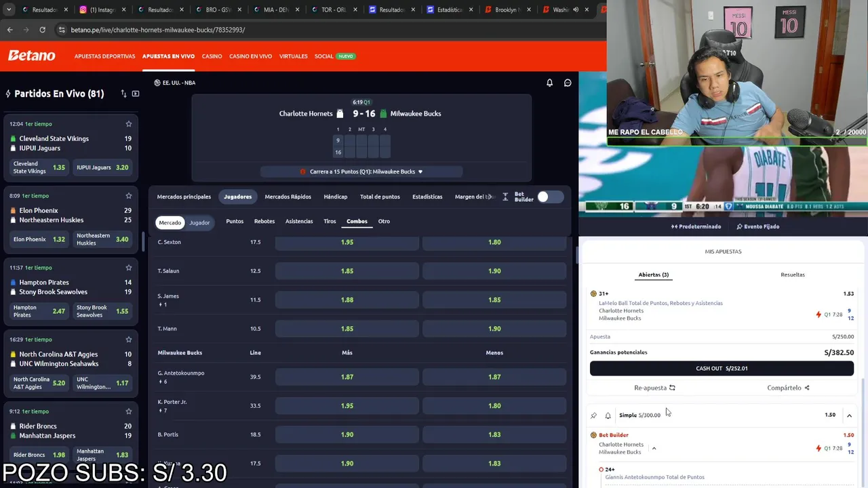868x488 pixels.
Task: Collapse Bet Builder Charlotte Hornets selection chevron
Action: [654, 448]
